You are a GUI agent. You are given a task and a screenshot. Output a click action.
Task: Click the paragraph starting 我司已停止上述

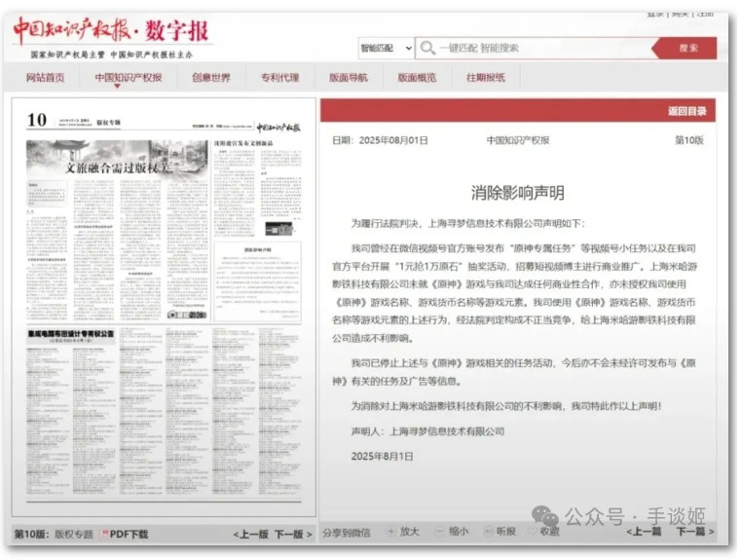pos(514,372)
